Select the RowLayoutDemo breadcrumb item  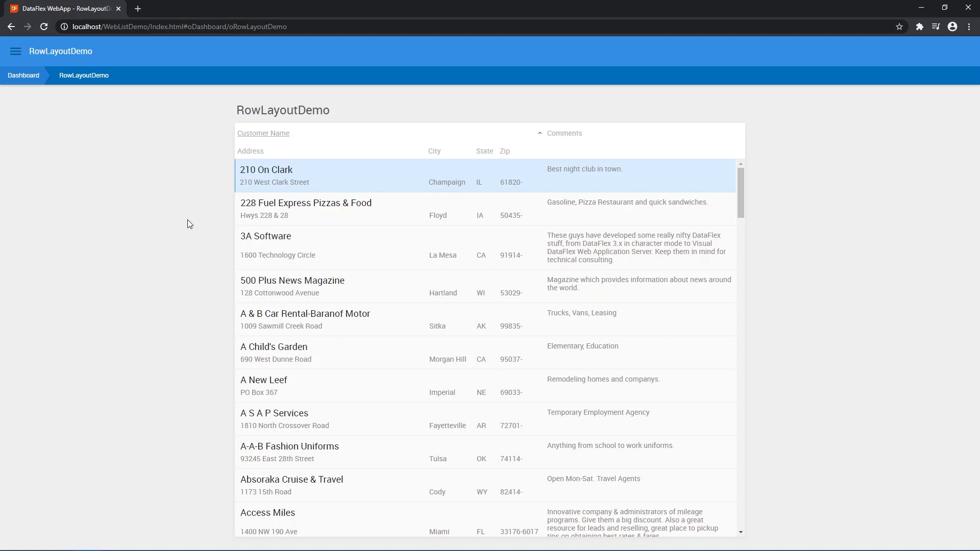pos(84,76)
